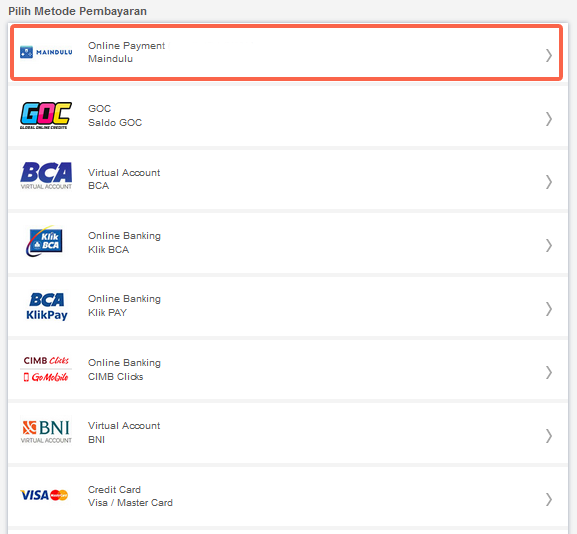Click the Maindulu logo icon
The height and width of the screenshot is (534, 577).
tap(46, 52)
